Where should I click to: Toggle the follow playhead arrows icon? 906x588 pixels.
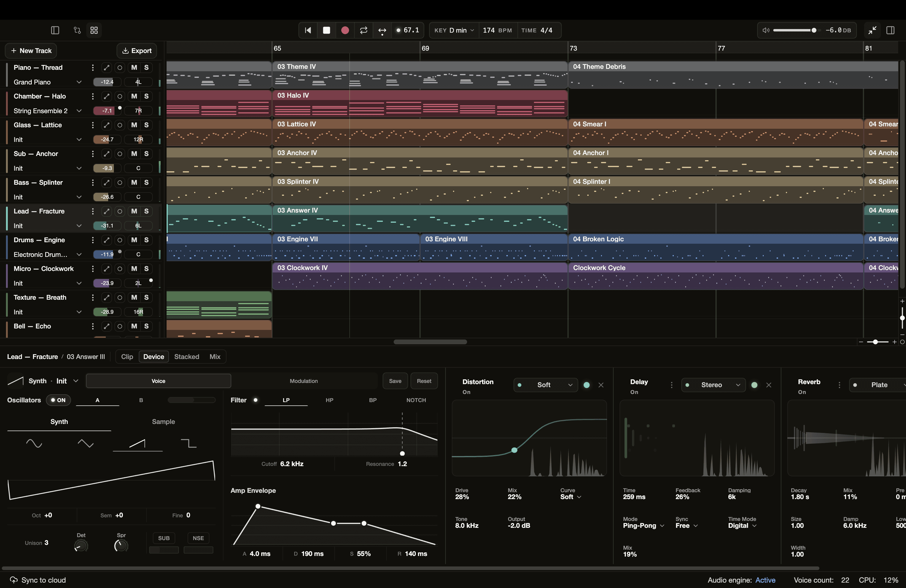382,31
